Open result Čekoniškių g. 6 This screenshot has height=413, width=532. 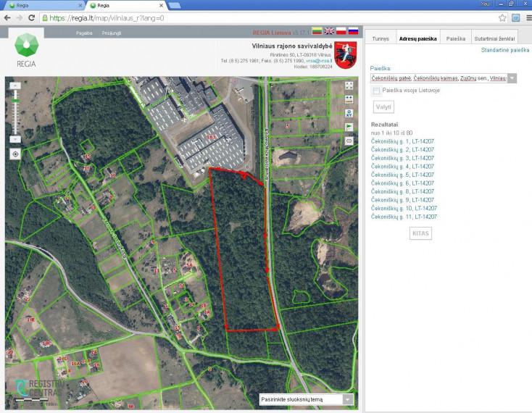(x=402, y=183)
